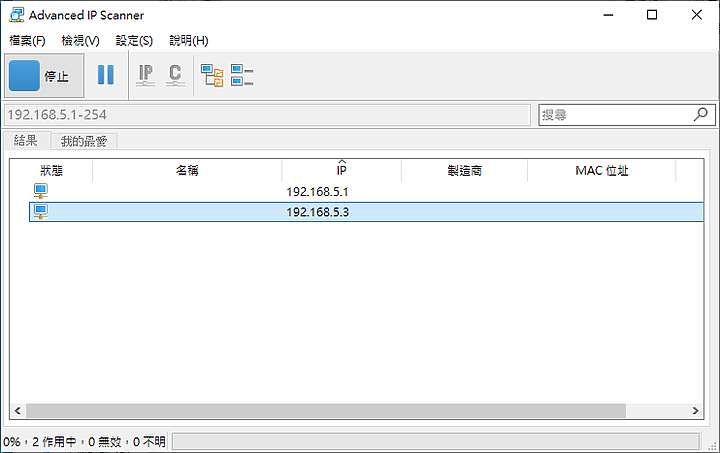Open the 檔案(F) menu
720x453 pixels.
pos(27,40)
